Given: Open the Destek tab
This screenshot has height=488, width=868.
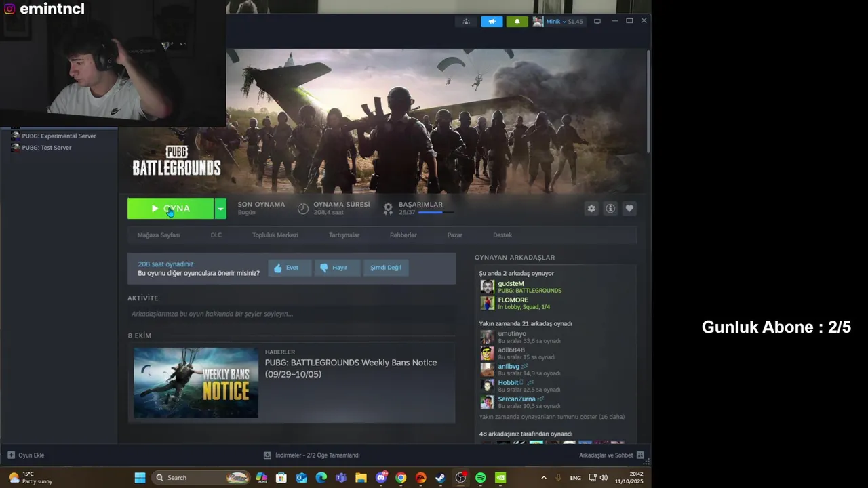Looking at the screenshot, I should [x=502, y=235].
